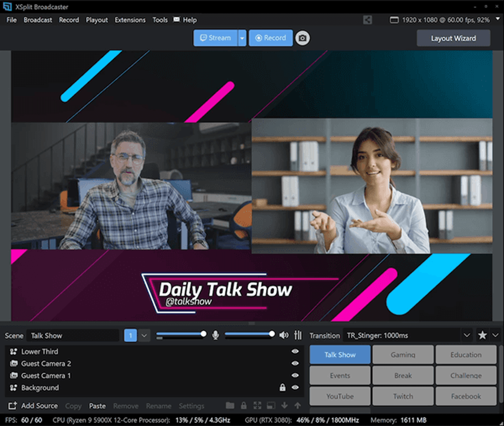504x426 pixels.
Task: Mute the microphone input
Action: (x=216, y=335)
